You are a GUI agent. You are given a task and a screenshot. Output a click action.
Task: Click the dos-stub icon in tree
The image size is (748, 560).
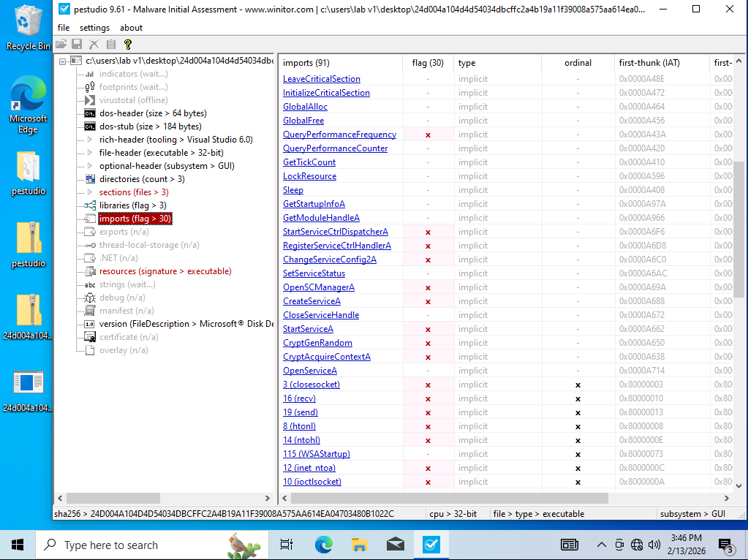coord(90,126)
